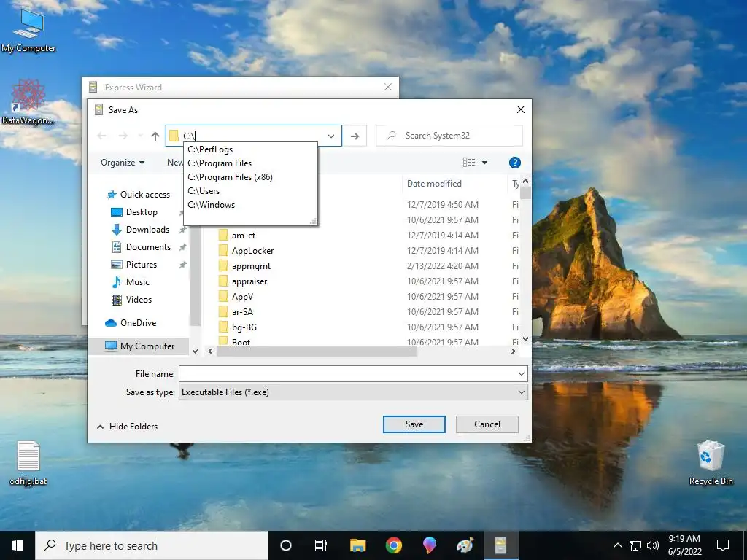Select the appraiser folder
This screenshot has width=747, height=560.
(243, 281)
